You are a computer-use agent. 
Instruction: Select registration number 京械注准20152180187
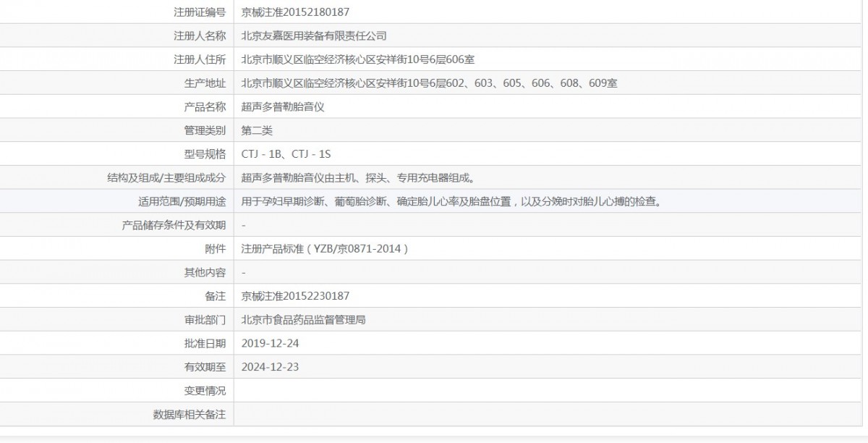coord(296,12)
